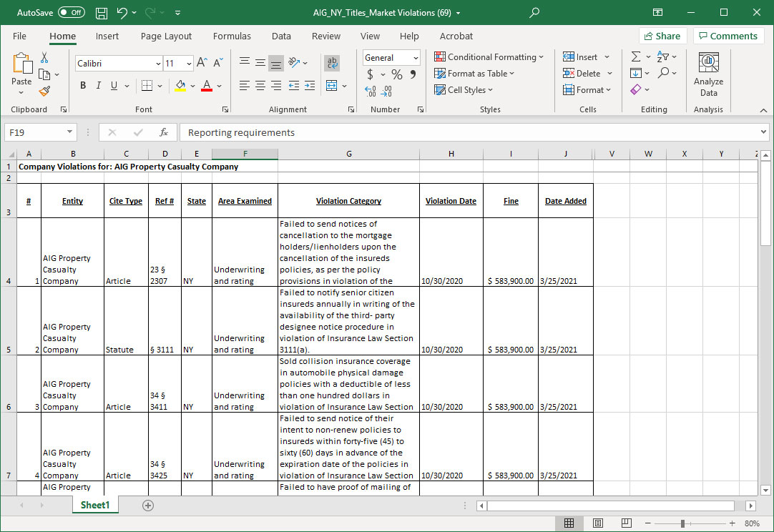Open the Insert tab
Screen dimensions: 774x532
pos(107,36)
